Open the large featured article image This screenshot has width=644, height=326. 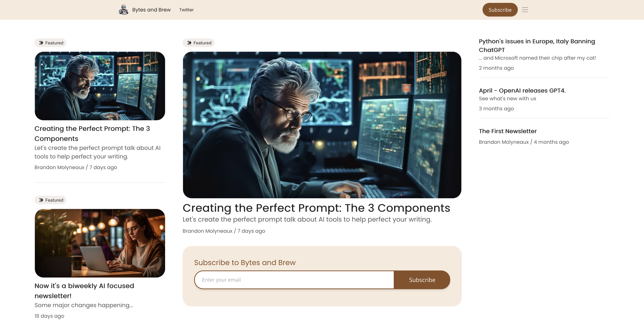[x=322, y=125]
